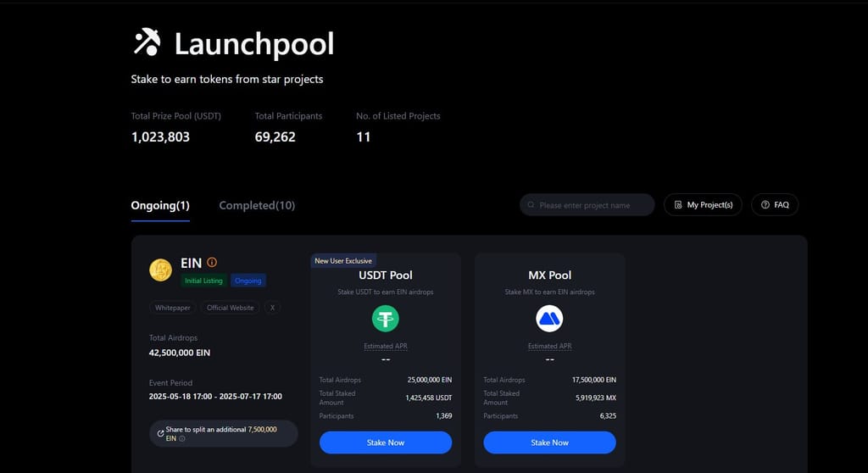Click Stake Now in MX Pool
Viewport: 868px width, 473px height.
click(x=549, y=442)
